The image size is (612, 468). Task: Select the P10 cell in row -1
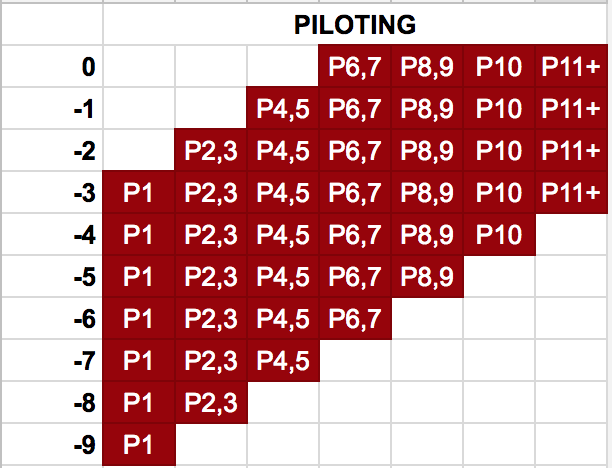point(499,109)
